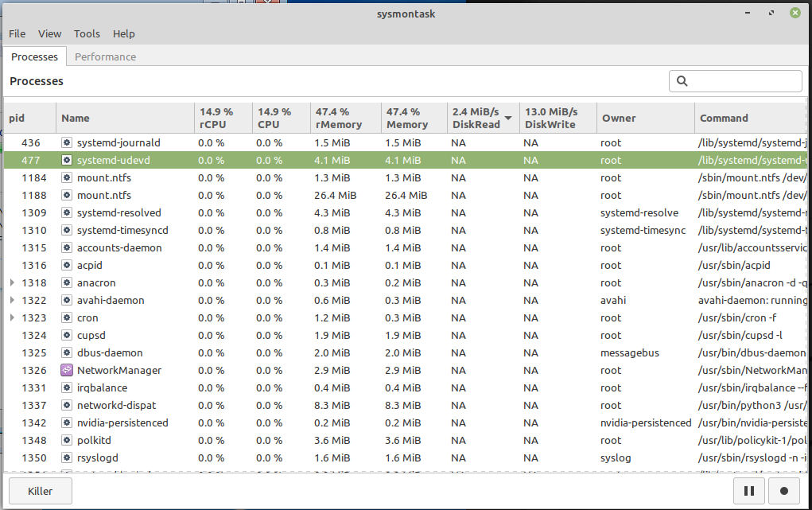Viewport: 812px width, 510px height.
Task: Sort processes by the Memory column
Action: [x=406, y=118]
